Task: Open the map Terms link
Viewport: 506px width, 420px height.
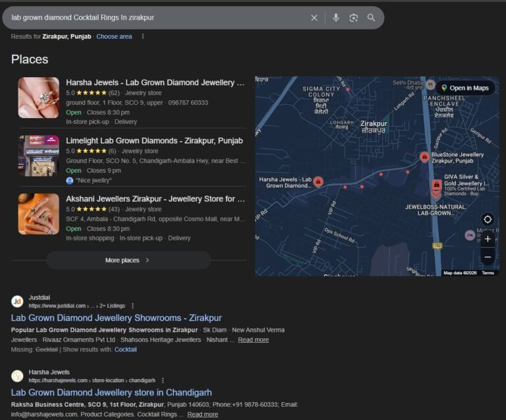Action: [488, 273]
